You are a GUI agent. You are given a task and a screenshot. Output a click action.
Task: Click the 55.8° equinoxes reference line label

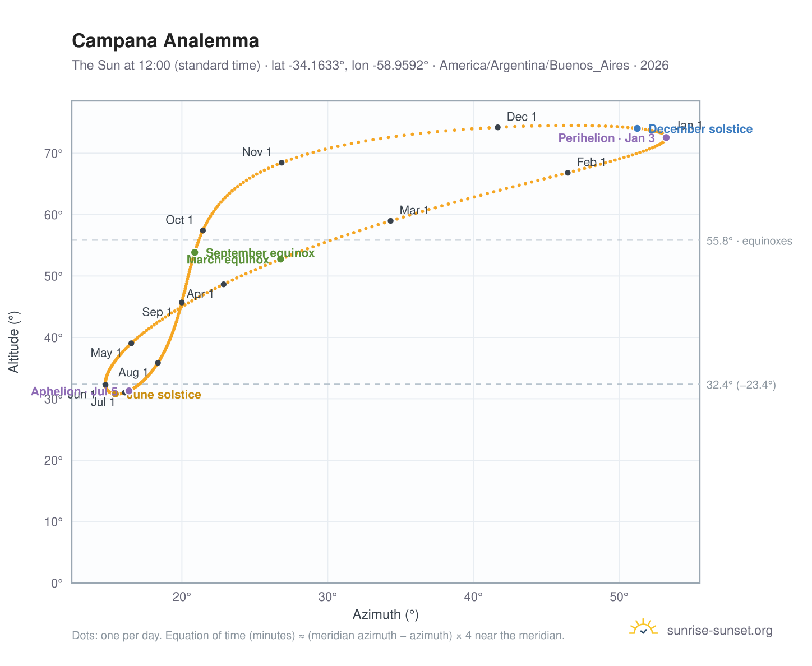(749, 241)
